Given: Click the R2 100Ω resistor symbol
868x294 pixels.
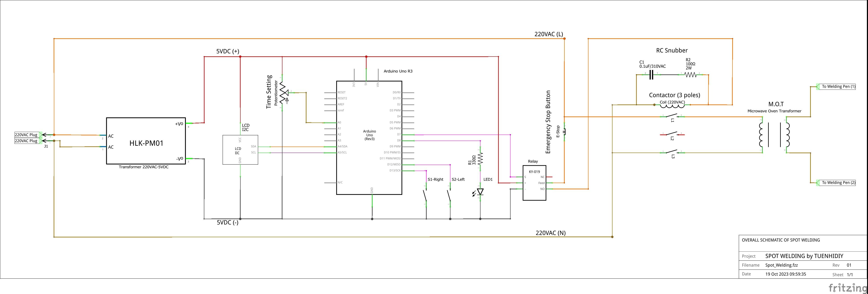Looking at the screenshot, I should (x=690, y=75).
